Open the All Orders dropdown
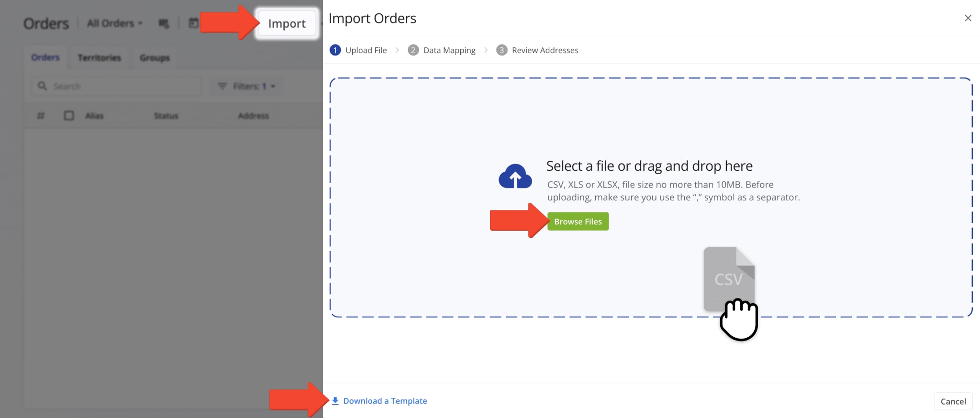Viewport: 980px width, 418px height. tap(115, 23)
